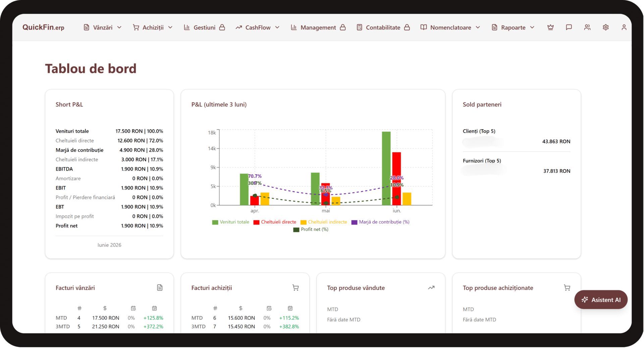Click the EBITDA row label
The height and width of the screenshot is (351, 644).
pos(64,169)
